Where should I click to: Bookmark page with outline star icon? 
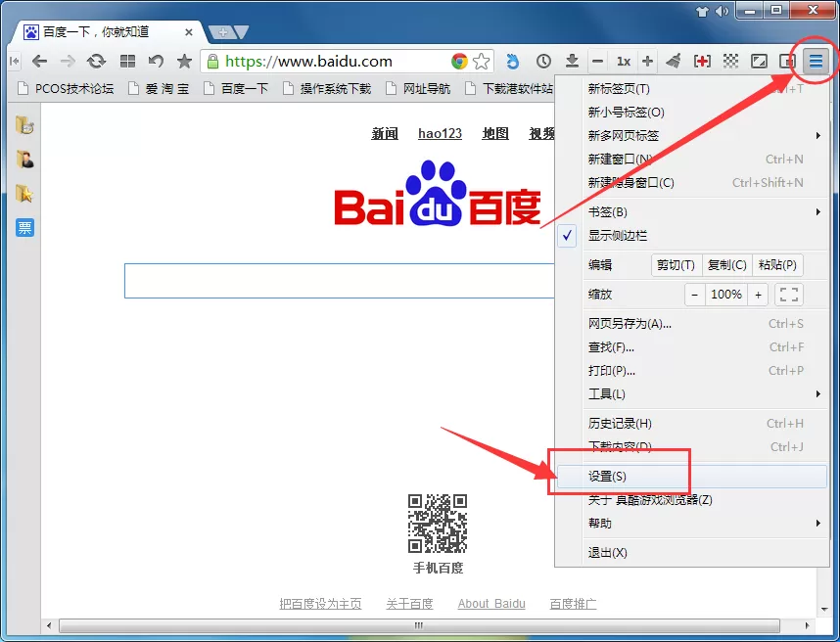pos(481,62)
